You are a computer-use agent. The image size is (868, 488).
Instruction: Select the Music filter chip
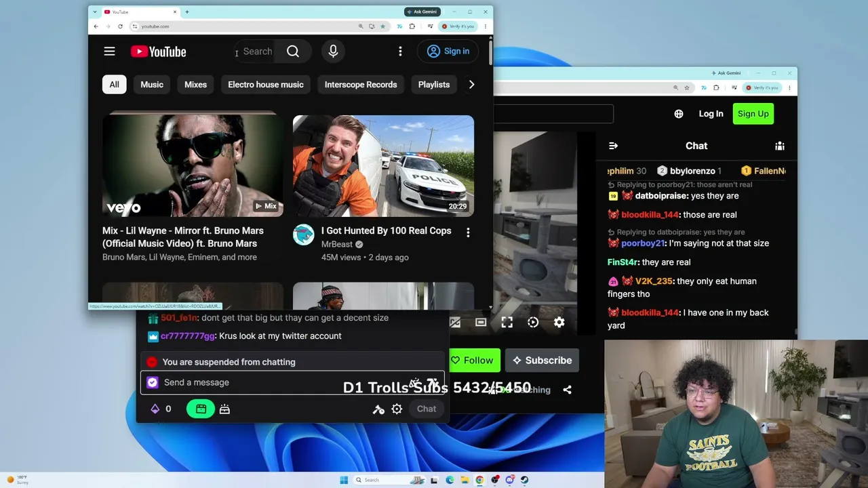tap(152, 85)
